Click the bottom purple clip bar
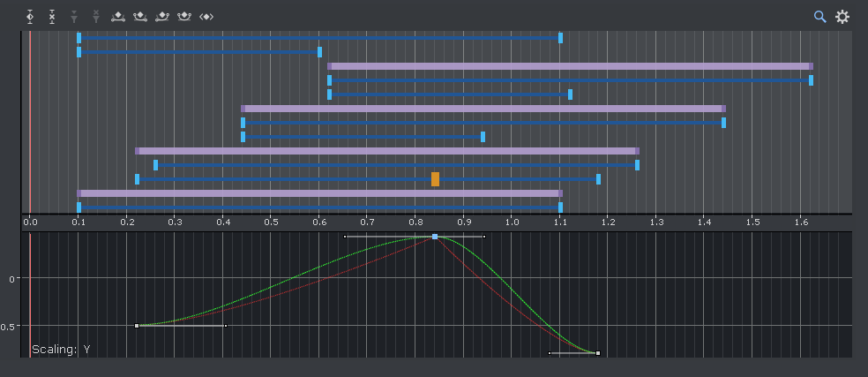This screenshot has width=868, height=377. click(x=319, y=193)
